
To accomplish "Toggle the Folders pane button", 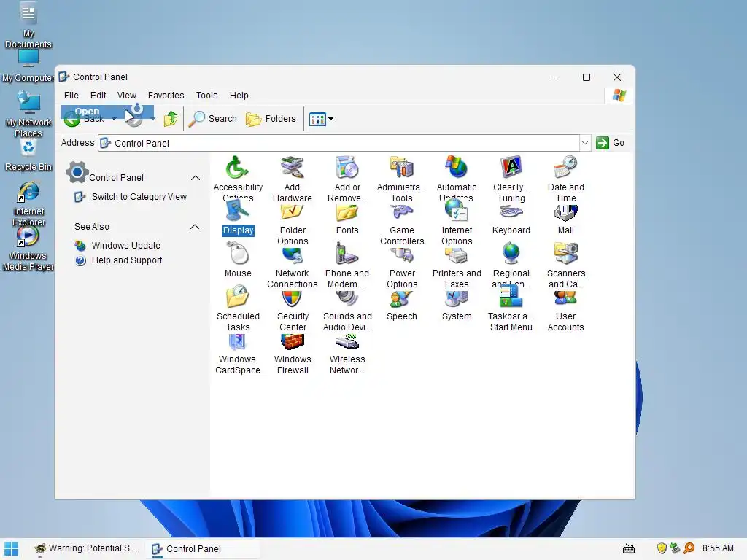I will (x=271, y=119).
